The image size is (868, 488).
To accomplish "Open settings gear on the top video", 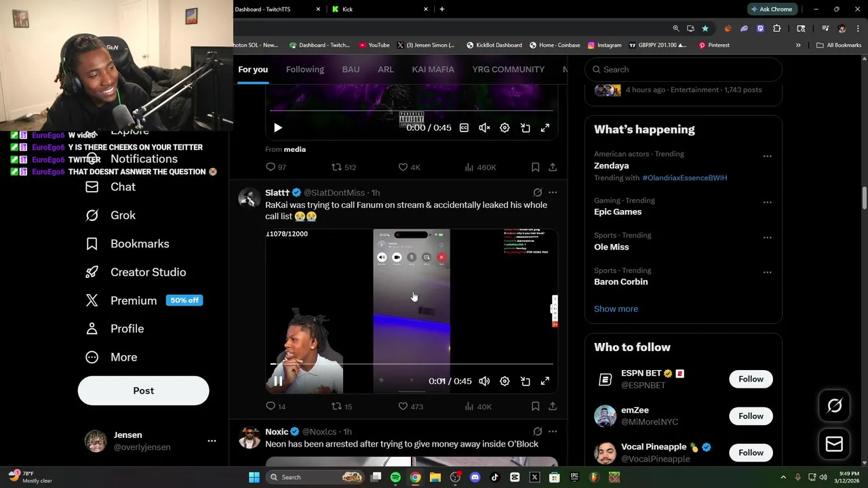I will pyautogui.click(x=505, y=127).
